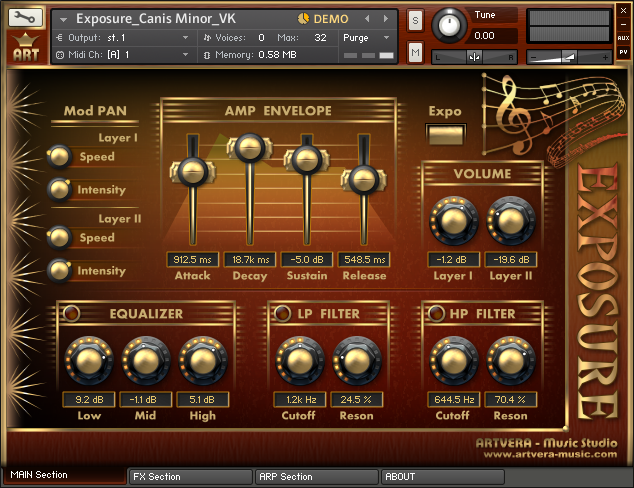Click the Memory icon
This screenshot has height=488, width=634.
(x=207, y=55)
